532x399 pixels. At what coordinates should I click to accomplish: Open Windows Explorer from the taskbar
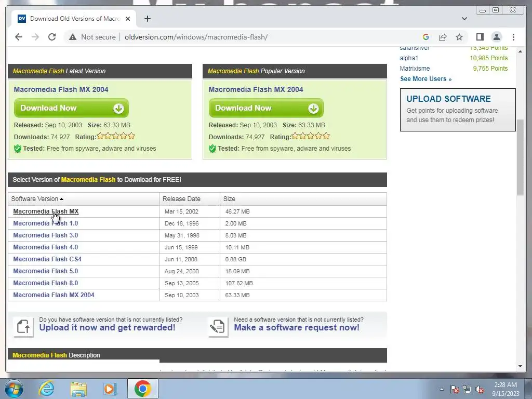[78, 389]
